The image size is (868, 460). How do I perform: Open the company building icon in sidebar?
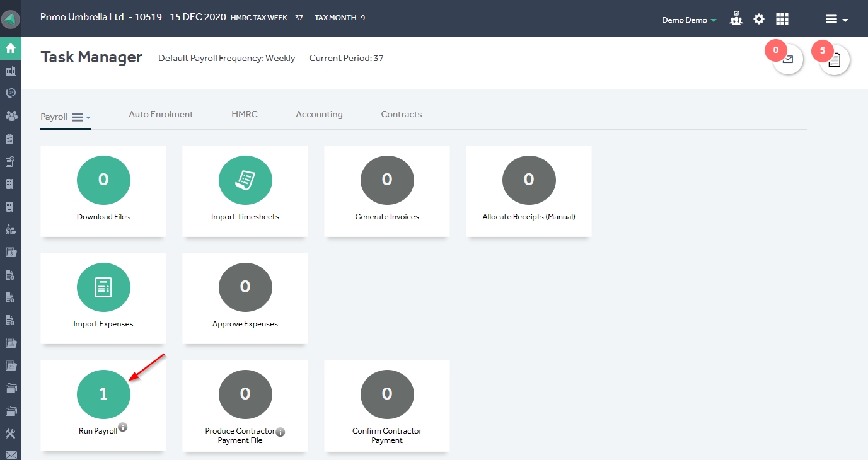(x=11, y=71)
